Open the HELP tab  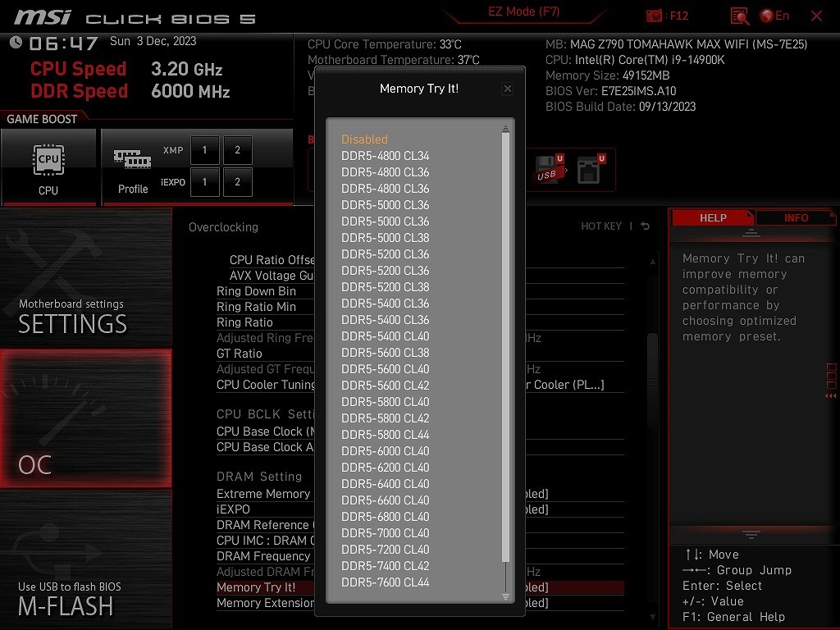(712, 217)
